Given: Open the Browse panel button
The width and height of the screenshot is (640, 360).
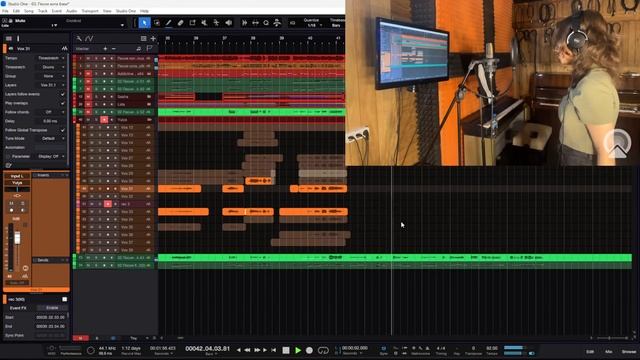Looking at the screenshot, I should pyautogui.click(x=629, y=351).
